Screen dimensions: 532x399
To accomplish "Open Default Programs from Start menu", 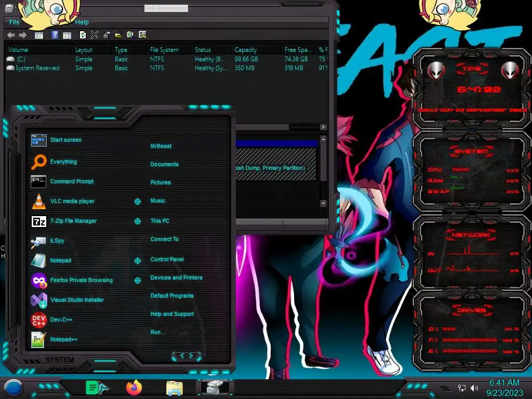I will [172, 296].
